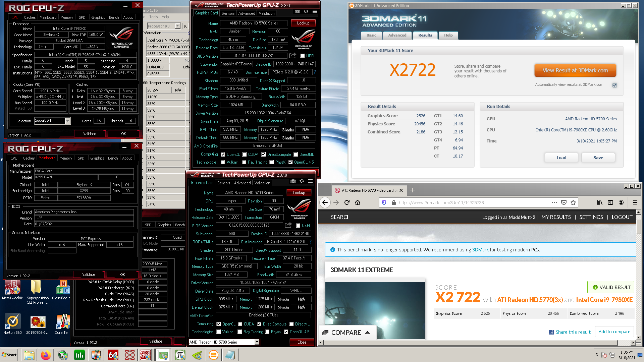Go back in the Firefox browser
The image size is (644, 362).
(325, 202)
